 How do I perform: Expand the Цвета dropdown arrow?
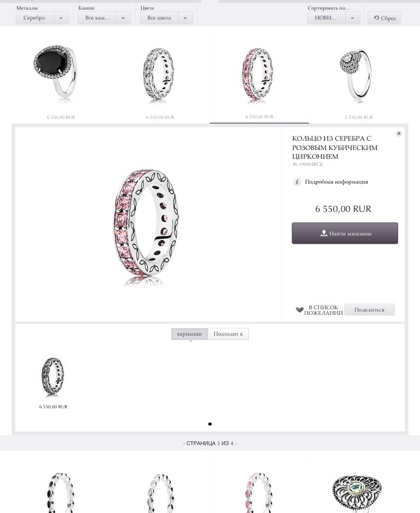[x=185, y=18]
